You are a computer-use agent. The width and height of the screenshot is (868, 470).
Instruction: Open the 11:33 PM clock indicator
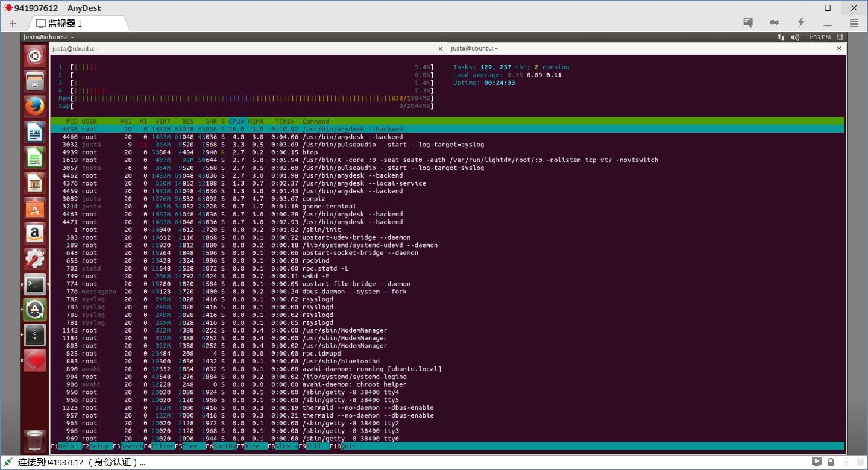817,37
